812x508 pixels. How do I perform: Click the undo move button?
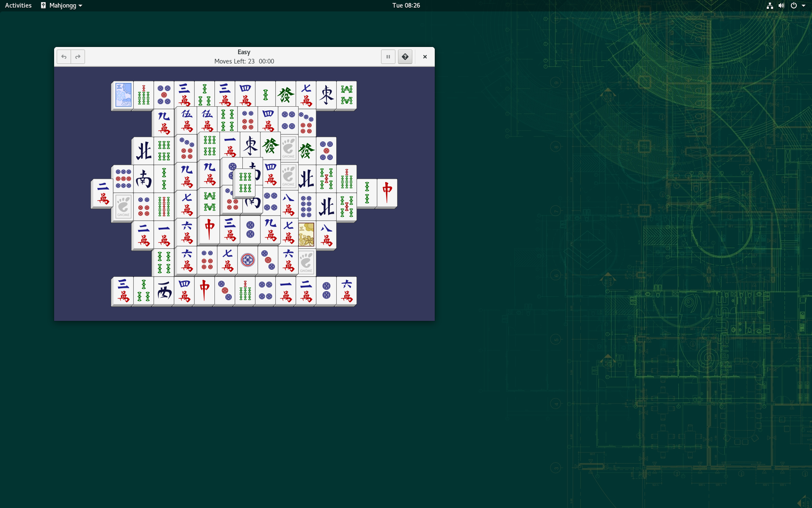click(64, 57)
